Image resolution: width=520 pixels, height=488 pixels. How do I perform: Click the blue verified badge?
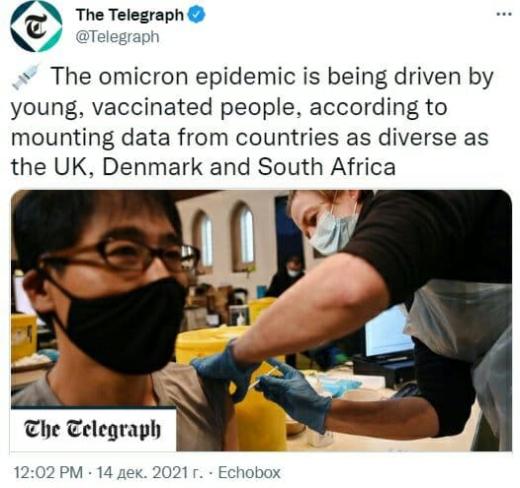pyautogui.click(x=197, y=15)
